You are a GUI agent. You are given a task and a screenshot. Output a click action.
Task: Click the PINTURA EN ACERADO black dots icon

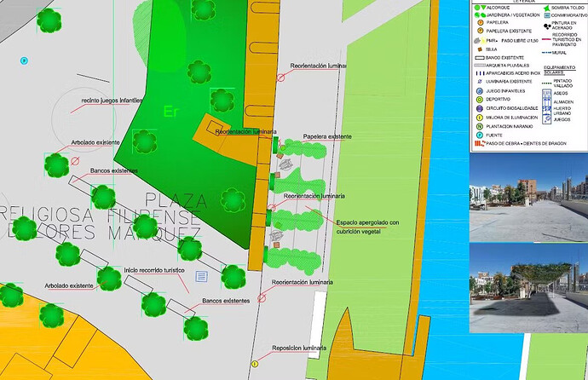click(x=547, y=26)
